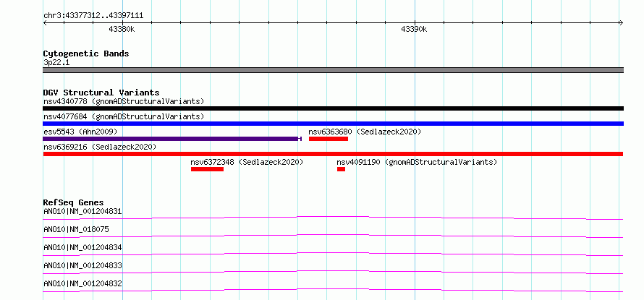
Task: Click the red nsv6363680 variant bar
Action: (329, 139)
